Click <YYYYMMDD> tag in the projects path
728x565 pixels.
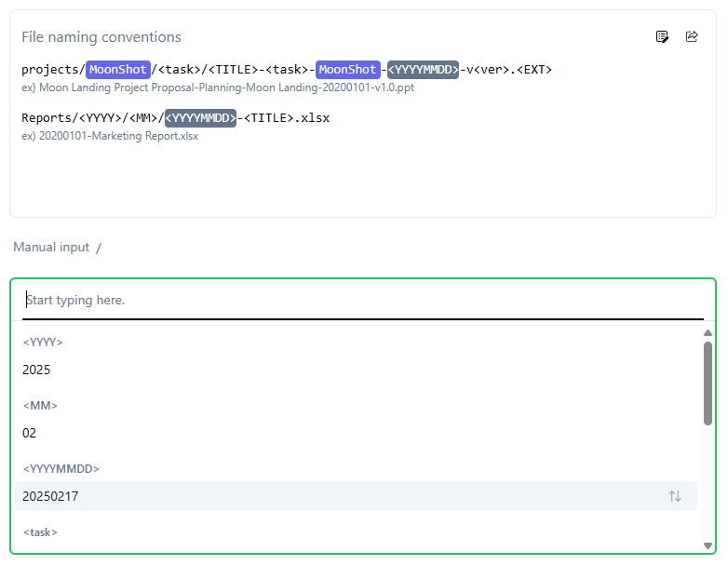click(423, 70)
